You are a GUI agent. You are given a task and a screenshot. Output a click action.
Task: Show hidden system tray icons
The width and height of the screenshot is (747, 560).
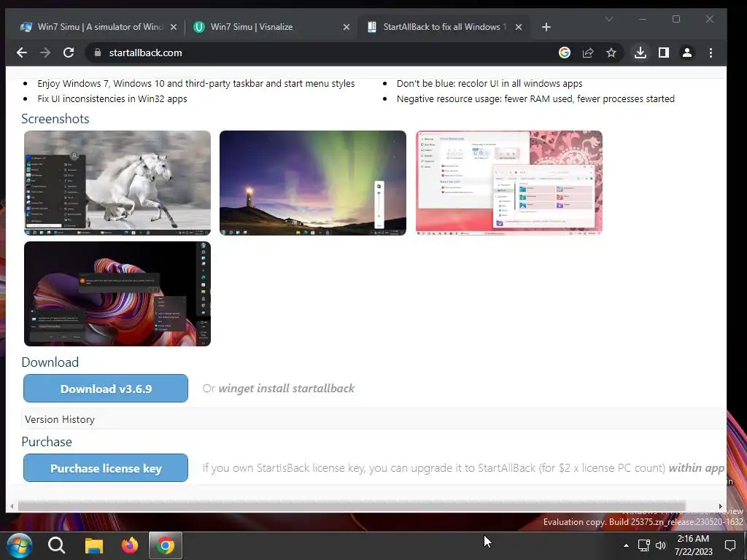pyautogui.click(x=626, y=545)
